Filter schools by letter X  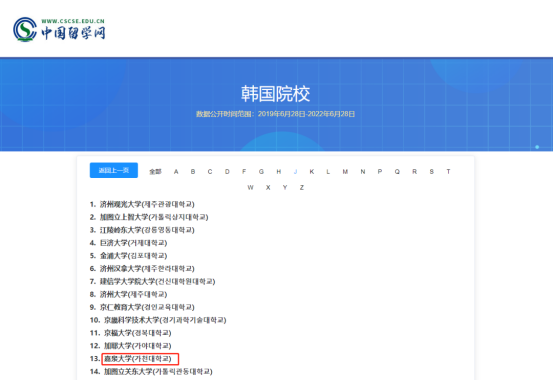tap(268, 188)
